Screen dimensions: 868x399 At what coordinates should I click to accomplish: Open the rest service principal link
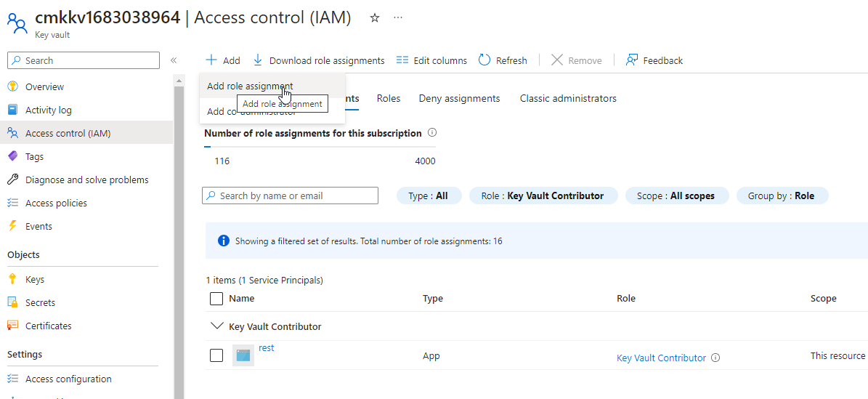(267, 348)
